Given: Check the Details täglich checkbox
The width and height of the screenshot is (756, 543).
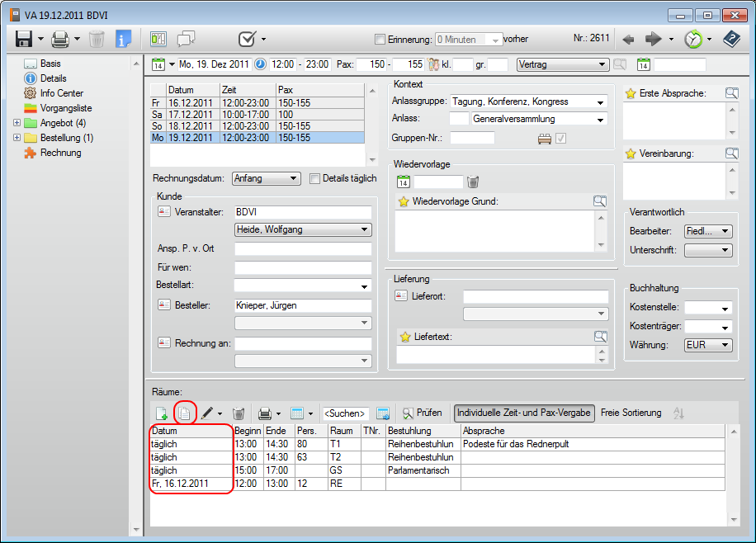Looking at the screenshot, I should (x=314, y=178).
